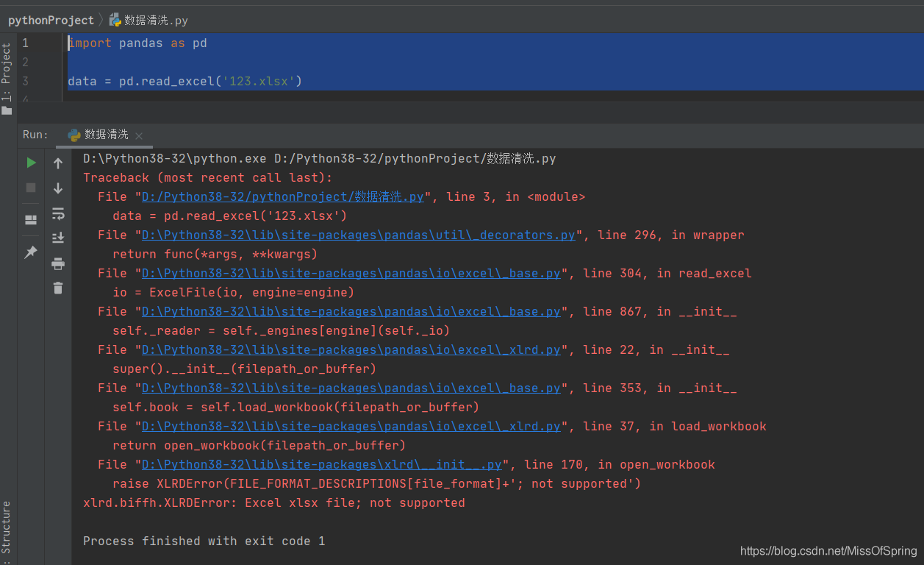Click the 'io = ExcelFile(io, engine=engine)' line
The height and width of the screenshot is (565, 924).
tap(234, 292)
